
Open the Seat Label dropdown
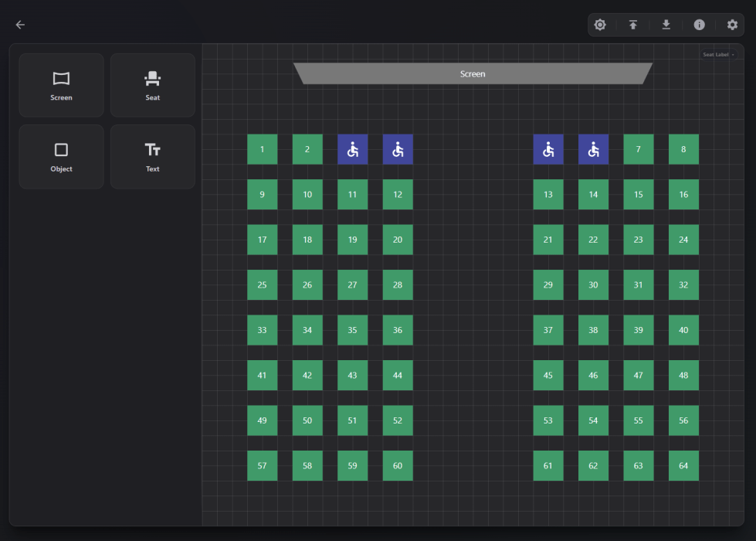tap(718, 55)
